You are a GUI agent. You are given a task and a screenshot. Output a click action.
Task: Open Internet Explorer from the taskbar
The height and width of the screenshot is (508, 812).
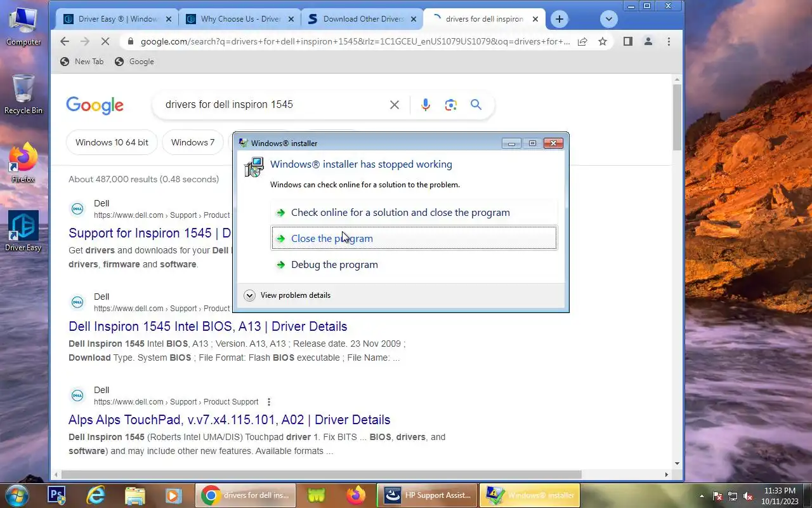point(96,495)
